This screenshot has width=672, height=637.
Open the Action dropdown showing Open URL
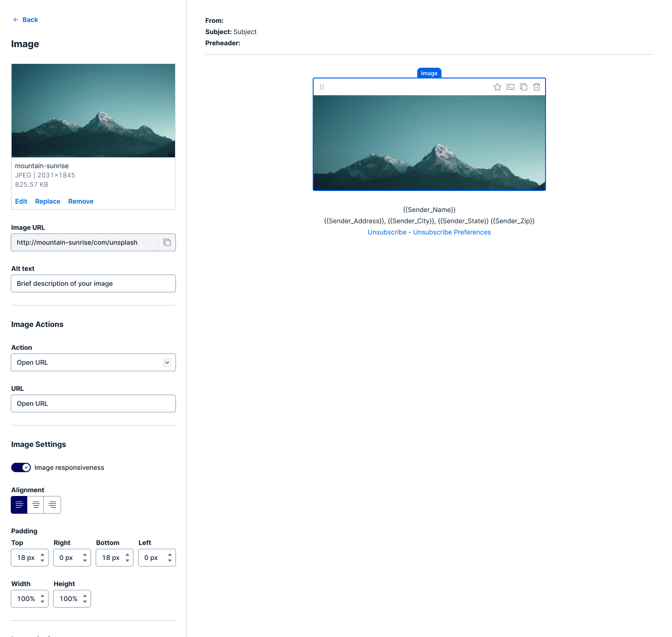pyautogui.click(x=93, y=362)
